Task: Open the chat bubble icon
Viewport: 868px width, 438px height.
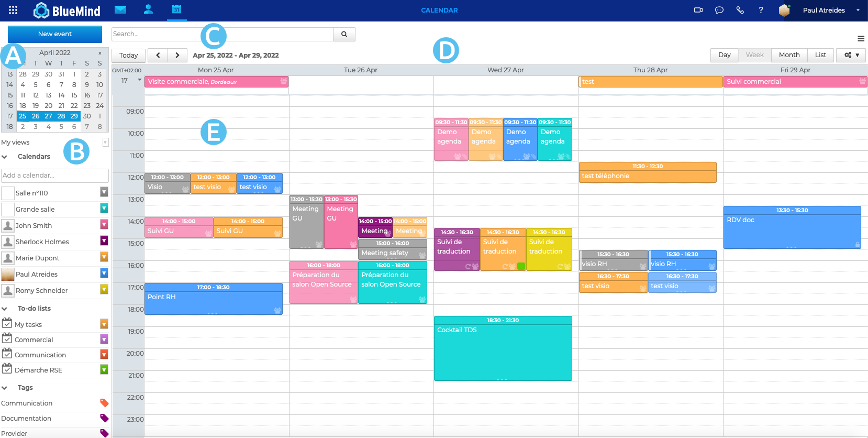Action: tap(719, 10)
